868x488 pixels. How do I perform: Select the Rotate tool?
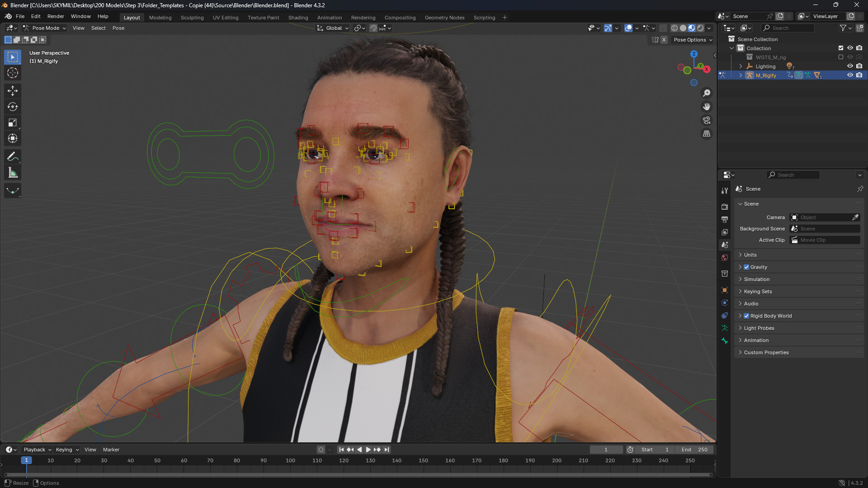point(13,107)
